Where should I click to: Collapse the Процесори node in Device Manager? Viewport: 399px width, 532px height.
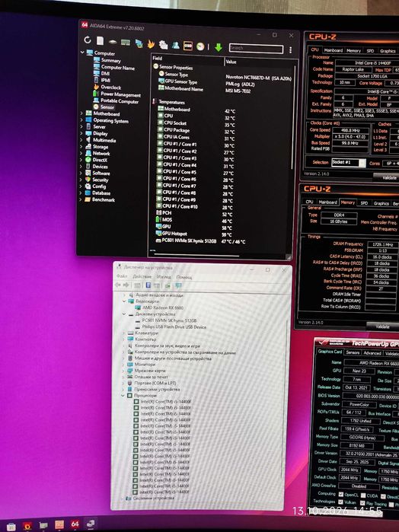[123, 396]
